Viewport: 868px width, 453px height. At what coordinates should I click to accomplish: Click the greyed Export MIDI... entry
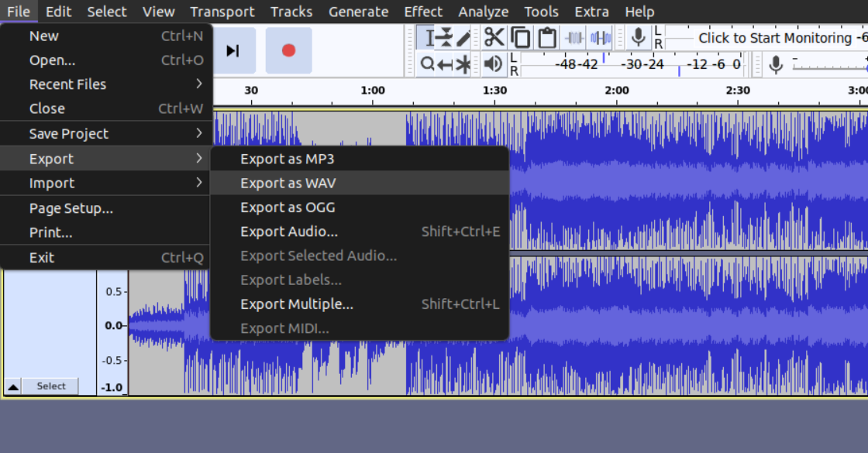click(360, 328)
